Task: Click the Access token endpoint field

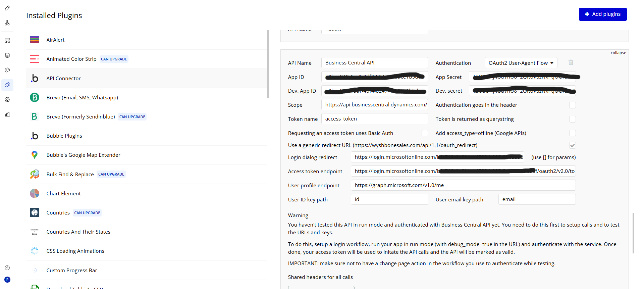Action: point(463,171)
